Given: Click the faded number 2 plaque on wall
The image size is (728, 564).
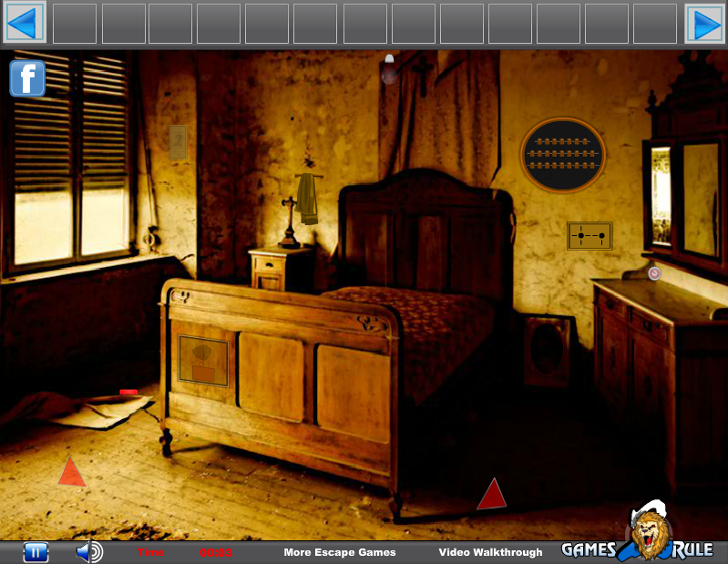Looking at the screenshot, I should tap(178, 142).
